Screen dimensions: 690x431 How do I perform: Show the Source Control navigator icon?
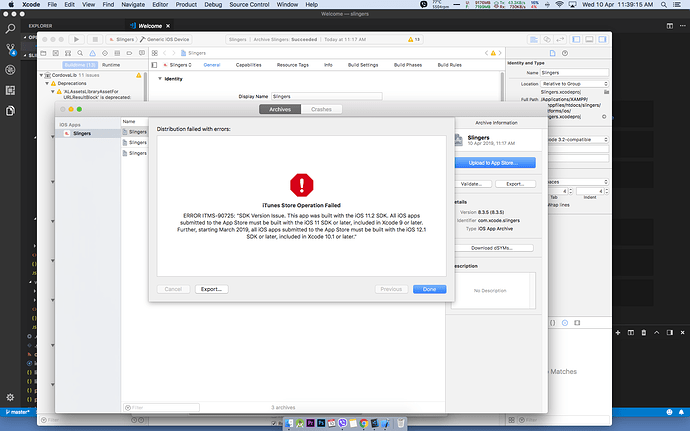click(x=55, y=53)
